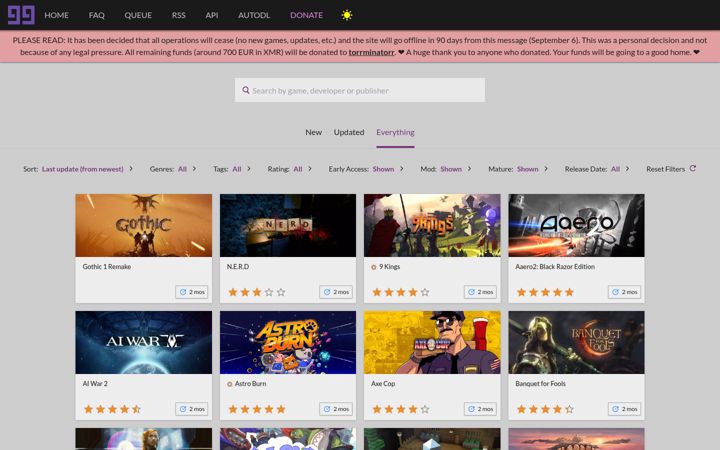Click the update clock icon on Astro Burn
Screen dimensions: 720x450
[x=327, y=409]
